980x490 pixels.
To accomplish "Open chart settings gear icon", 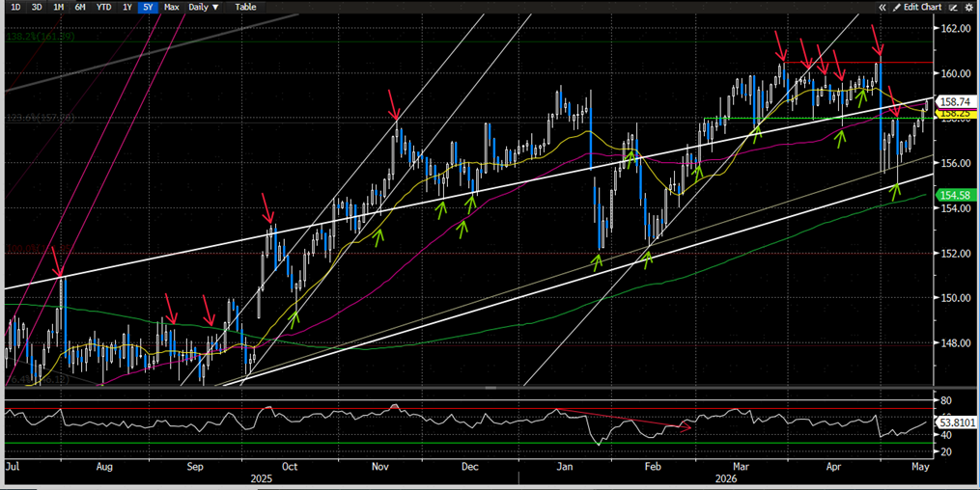I will pyautogui.click(x=969, y=8).
